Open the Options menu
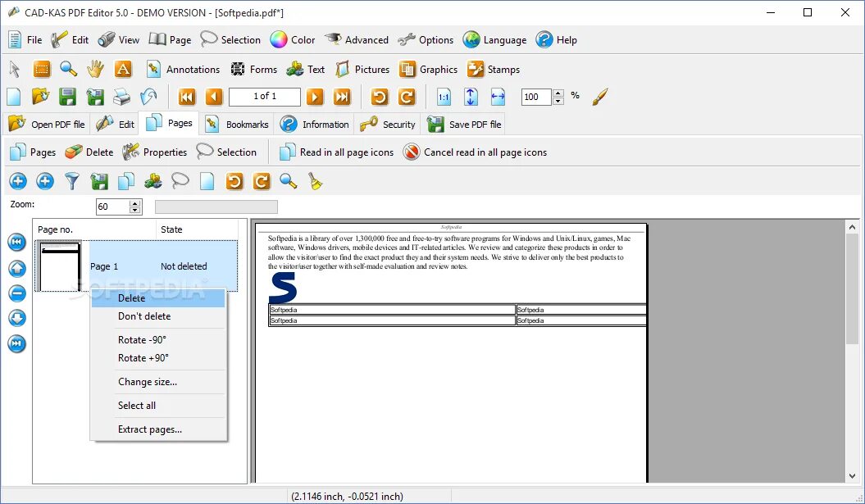The image size is (865, 504). tap(426, 39)
